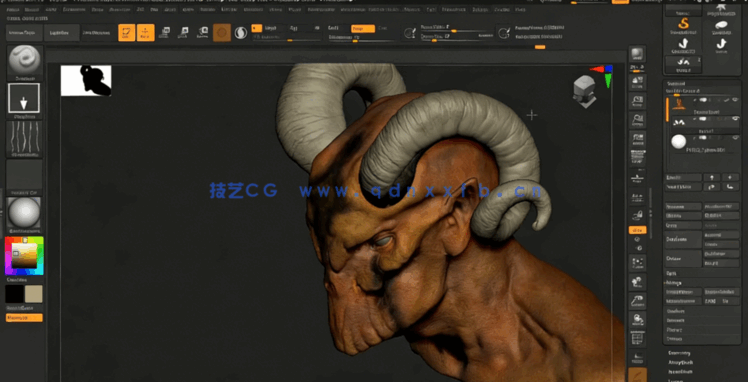Click the focal shift circular icon
This screenshot has height=382, width=748.
pyautogui.click(x=409, y=33)
